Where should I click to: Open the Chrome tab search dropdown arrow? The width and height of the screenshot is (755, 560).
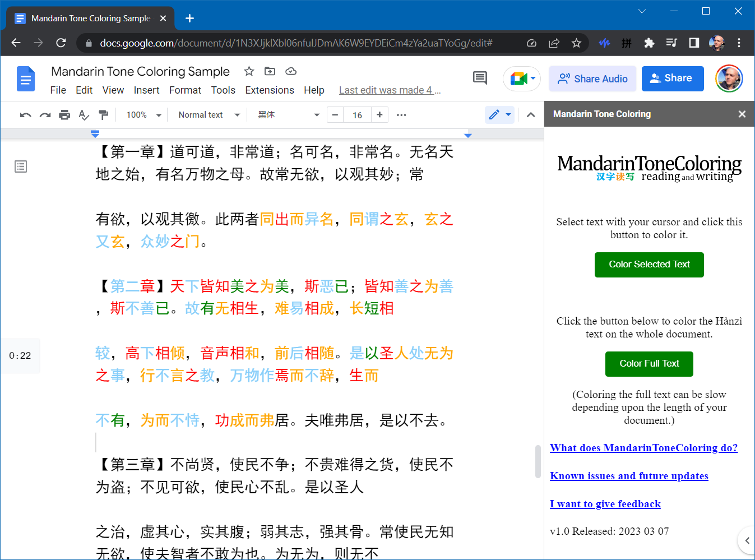[x=642, y=11]
